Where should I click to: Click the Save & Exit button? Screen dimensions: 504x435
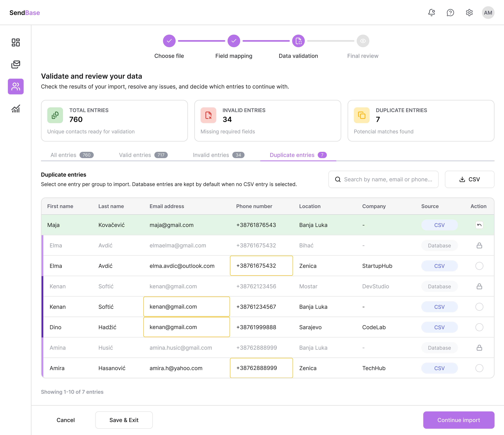point(124,420)
